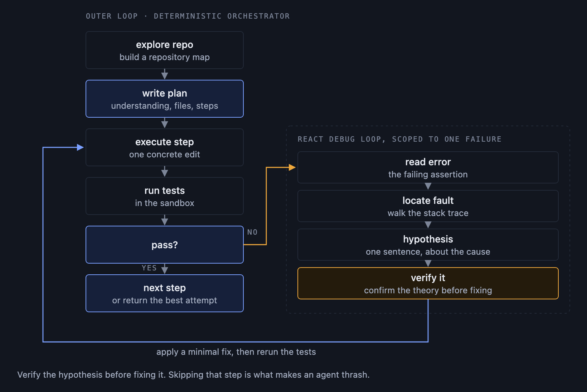Click the 'REACT DEBUG LOOP, SCOPED TO ONE FAILURE' heading

click(x=399, y=139)
